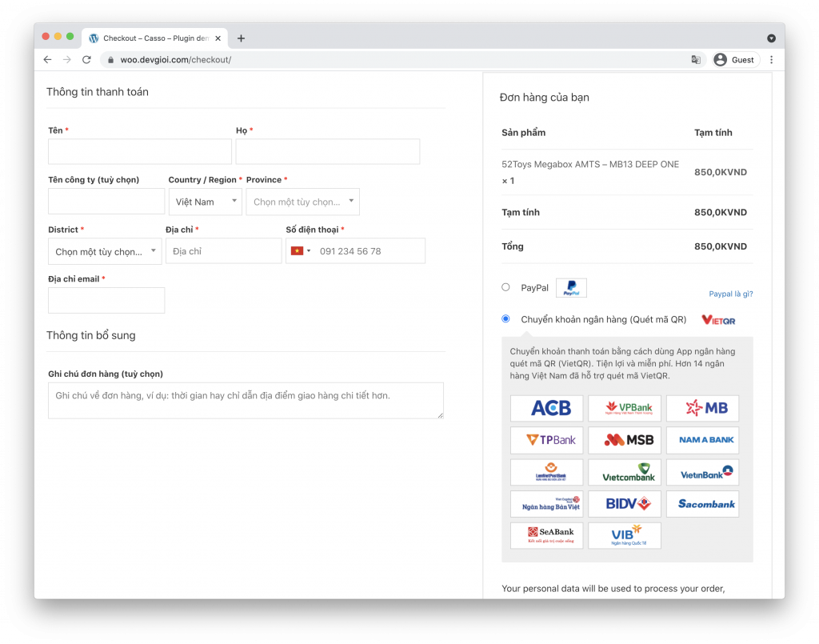Click the VIB bank logo
This screenshot has width=819, height=644.
click(x=625, y=536)
